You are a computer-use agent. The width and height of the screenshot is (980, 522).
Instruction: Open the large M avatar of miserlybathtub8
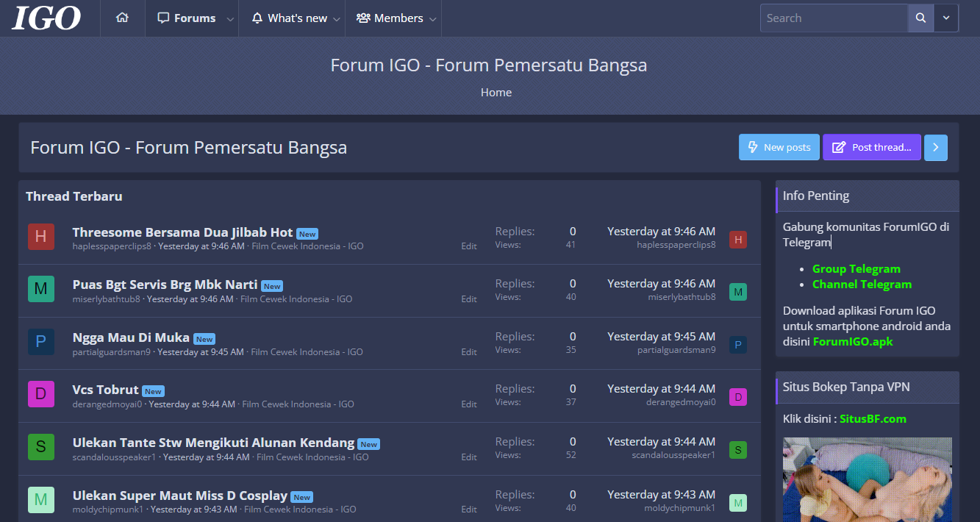pos(41,289)
